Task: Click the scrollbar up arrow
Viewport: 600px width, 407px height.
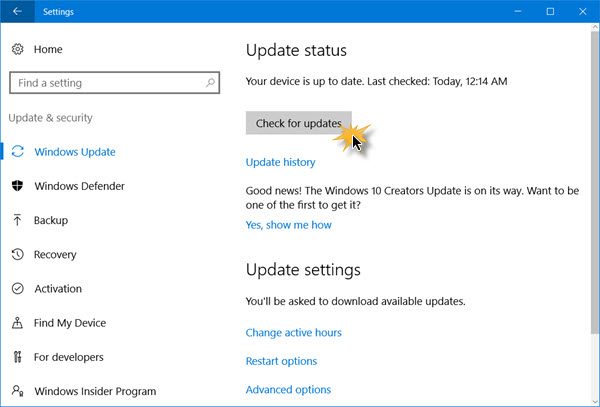Action: [x=595, y=27]
